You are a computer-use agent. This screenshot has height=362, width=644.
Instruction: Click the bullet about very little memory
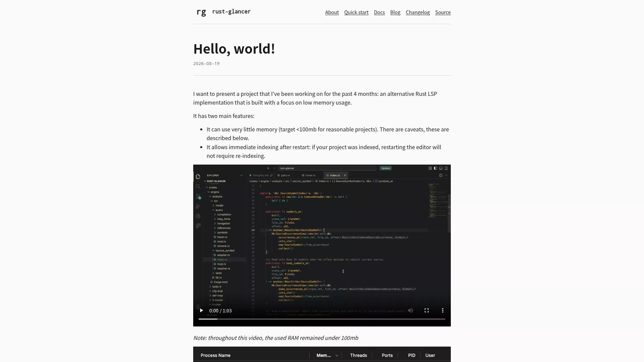click(328, 134)
